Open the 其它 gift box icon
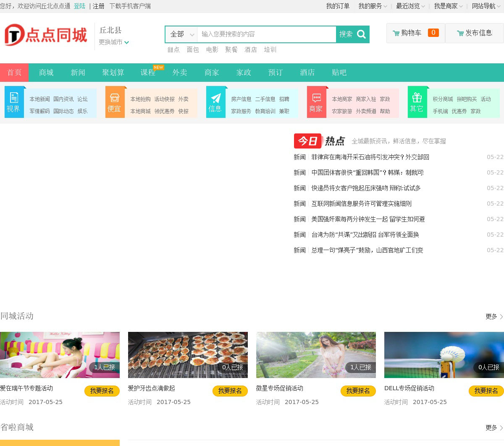Screen dimensions: 504x446 417,98
